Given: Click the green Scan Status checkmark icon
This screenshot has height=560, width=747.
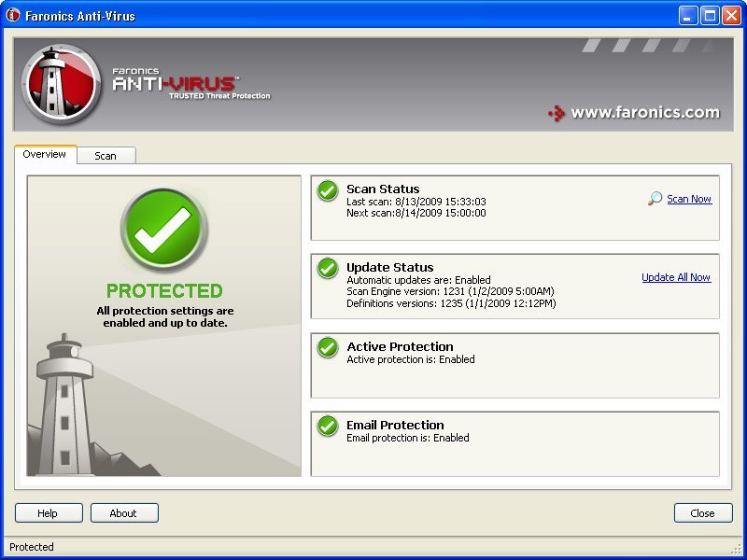Looking at the screenshot, I should coord(327,191).
